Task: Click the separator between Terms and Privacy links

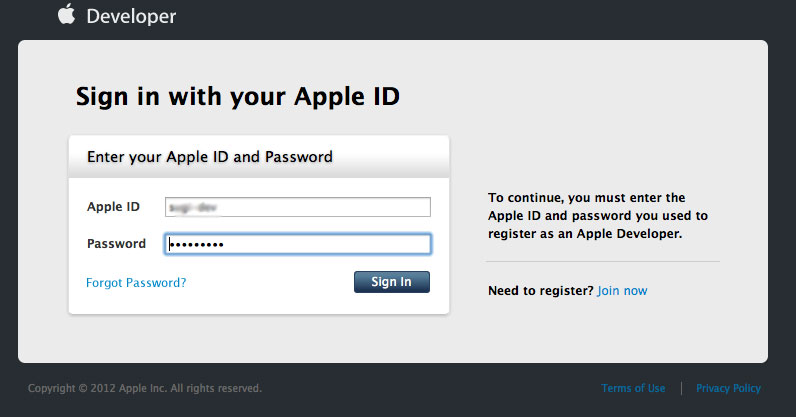Action: point(681,388)
